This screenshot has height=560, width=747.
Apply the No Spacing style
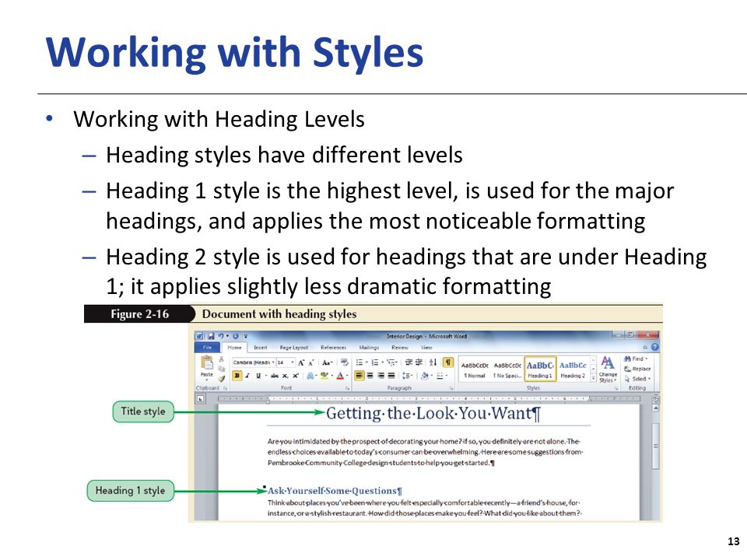(507, 369)
